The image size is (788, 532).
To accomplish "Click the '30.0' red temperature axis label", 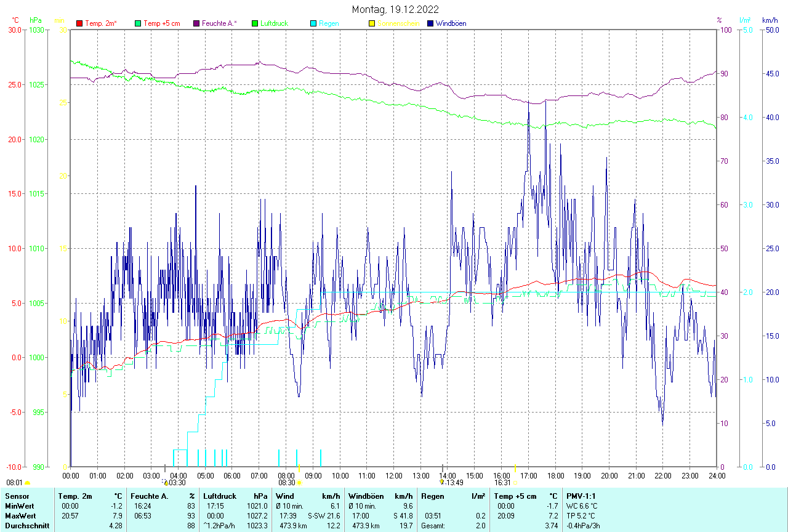I will coord(14,30).
